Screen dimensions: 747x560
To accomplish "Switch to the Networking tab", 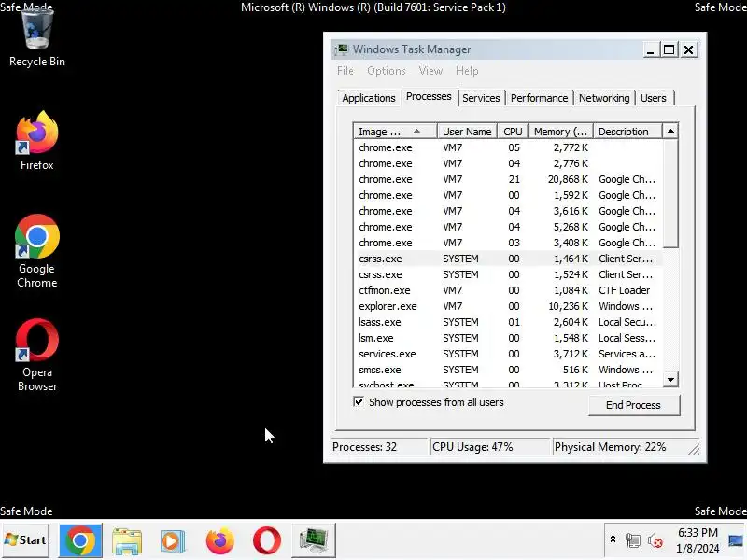I will pos(604,98).
